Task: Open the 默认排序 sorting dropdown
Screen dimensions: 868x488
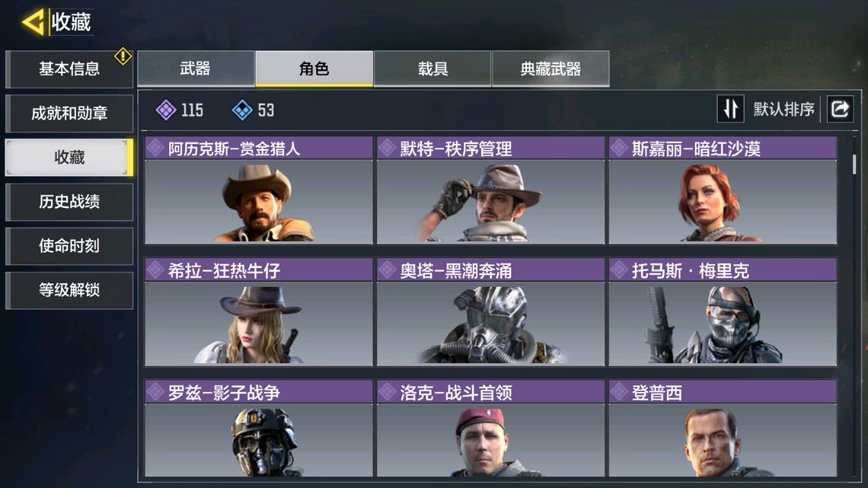Action: tap(783, 109)
